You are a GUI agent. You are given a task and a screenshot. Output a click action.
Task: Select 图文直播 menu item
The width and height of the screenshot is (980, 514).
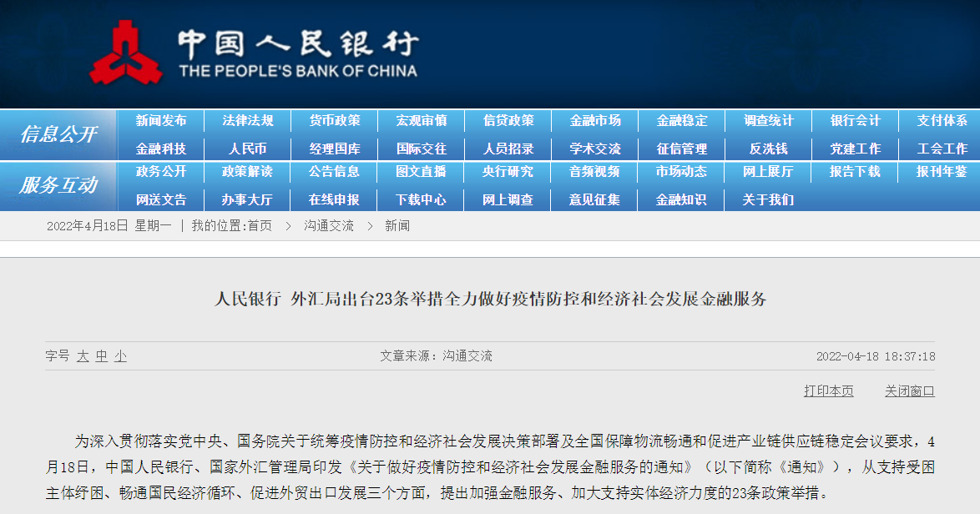coord(422,171)
